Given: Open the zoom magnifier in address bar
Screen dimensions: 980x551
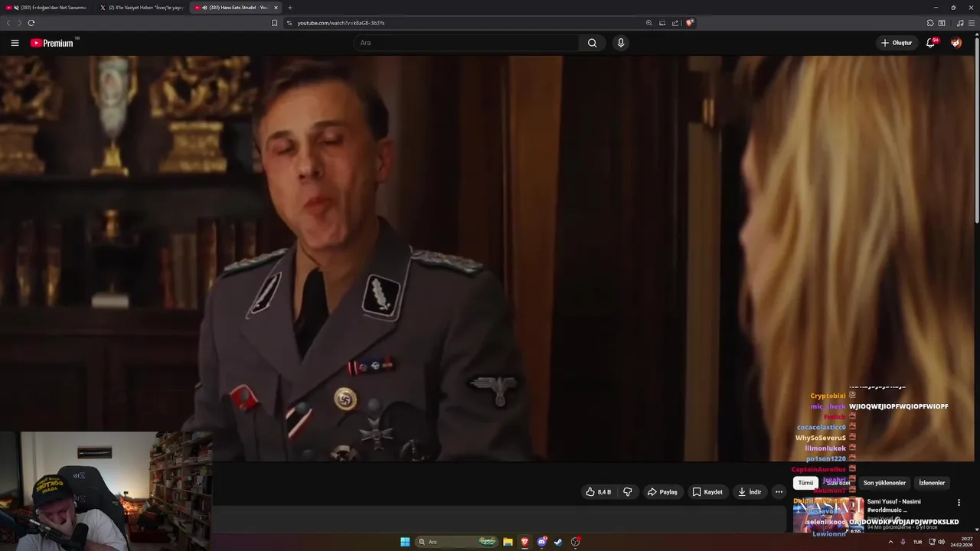Looking at the screenshot, I should (x=649, y=23).
